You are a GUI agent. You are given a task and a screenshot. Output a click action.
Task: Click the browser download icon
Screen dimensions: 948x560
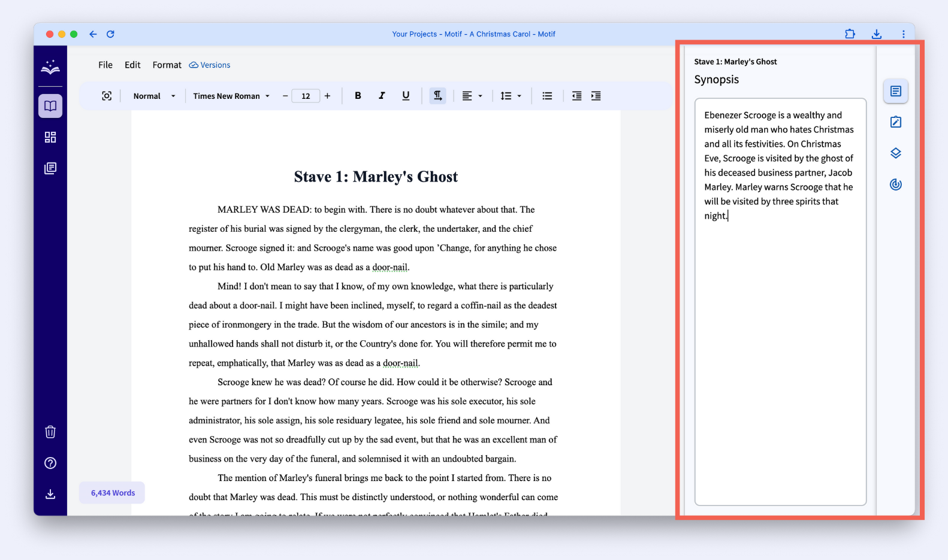[877, 34]
